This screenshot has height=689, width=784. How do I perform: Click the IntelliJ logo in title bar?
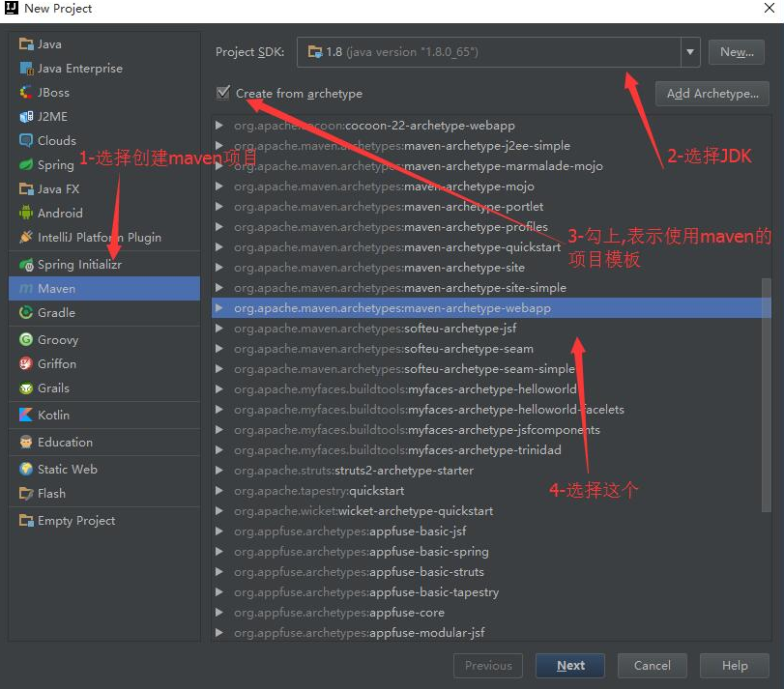11,8
